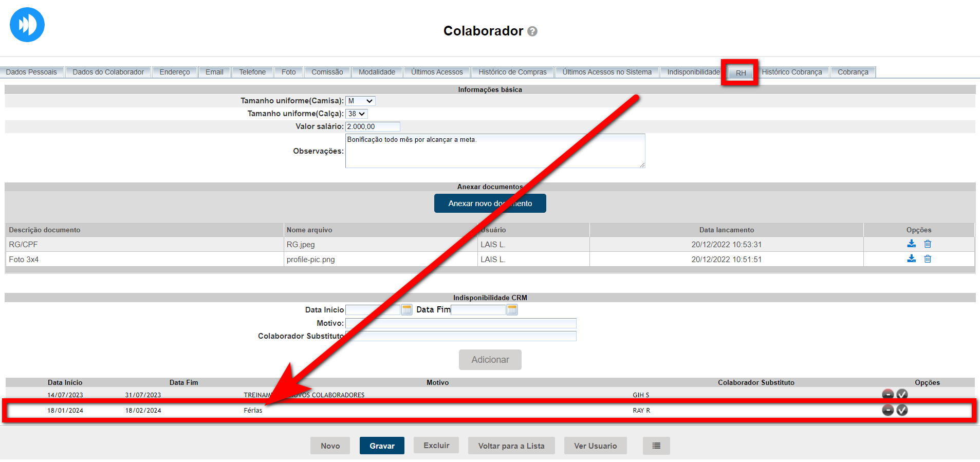Open the Data Início calendar picker
This screenshot has width=980, height=462.
pos(406,310)
